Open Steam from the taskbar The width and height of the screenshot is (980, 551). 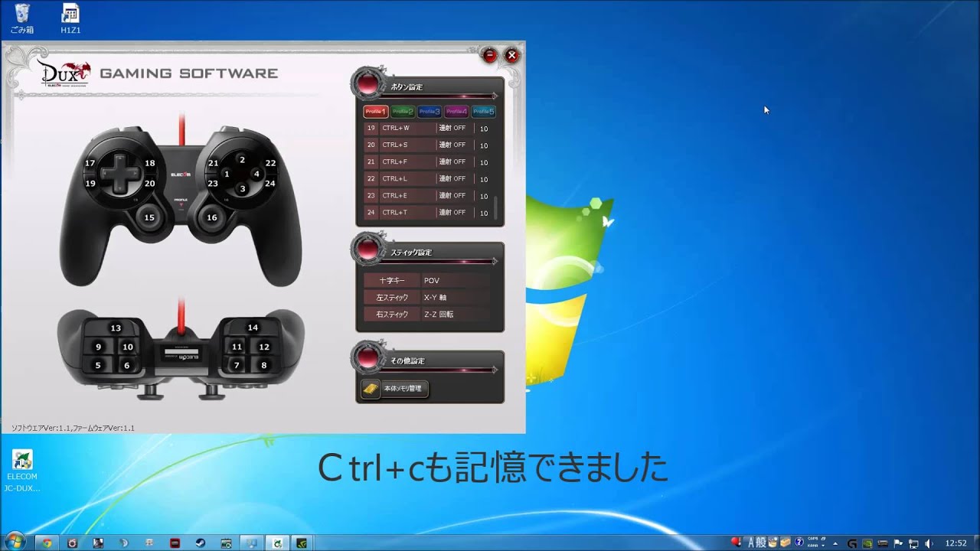pyautogui.click(x=200, y=543)
